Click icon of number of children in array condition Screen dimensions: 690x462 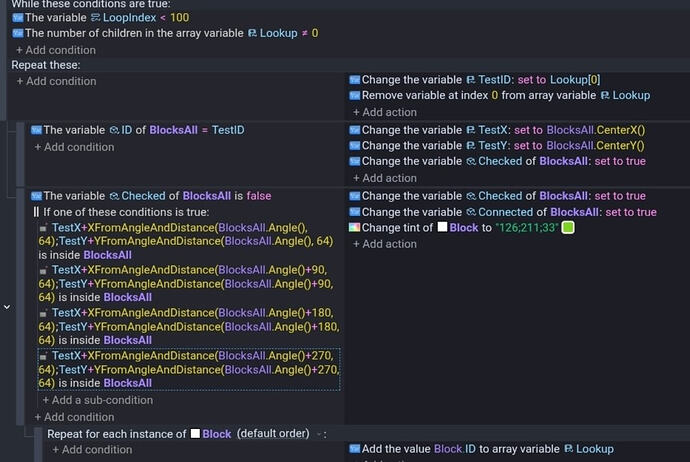(18, 33)
